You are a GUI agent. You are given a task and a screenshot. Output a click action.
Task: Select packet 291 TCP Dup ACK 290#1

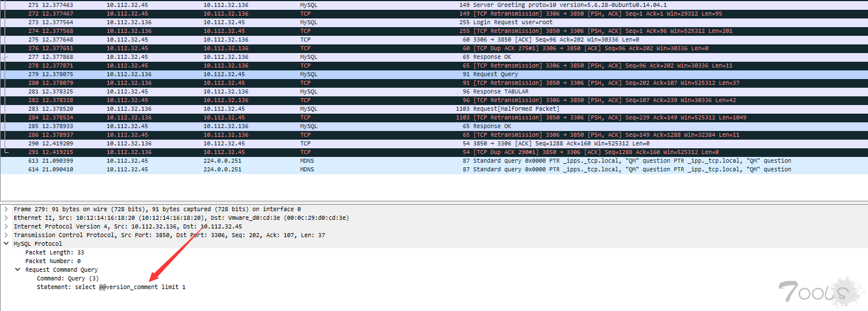pyautogui.click(x=434, y=152)
